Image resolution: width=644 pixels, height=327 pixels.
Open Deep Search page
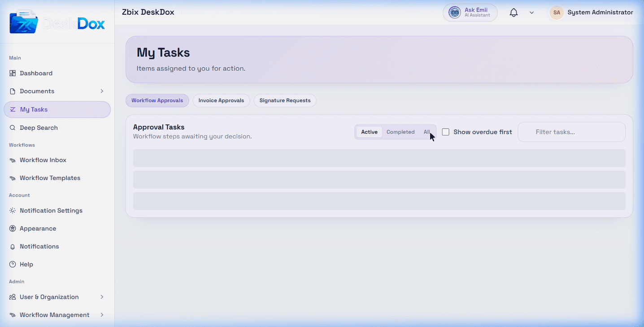pyautogui.click(x=57, y=128)
